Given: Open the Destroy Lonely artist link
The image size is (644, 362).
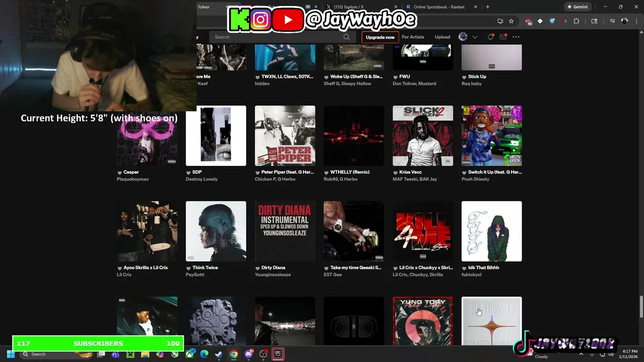Looking at the screenshot, I should pos(201,179).
